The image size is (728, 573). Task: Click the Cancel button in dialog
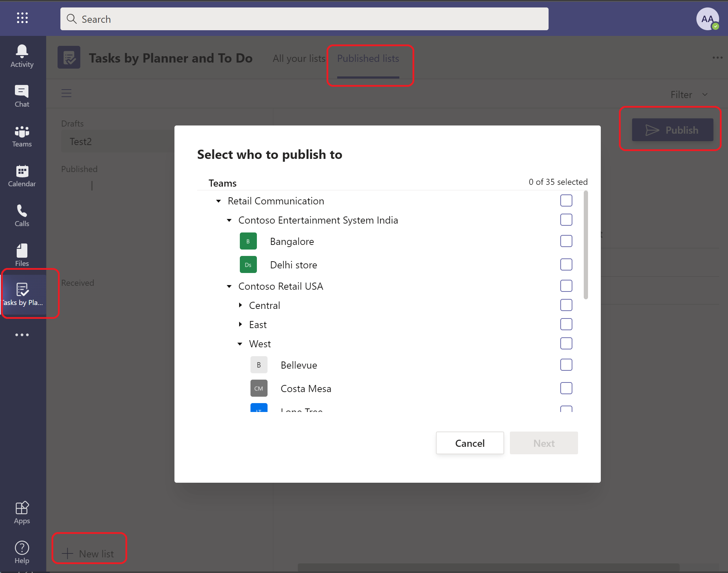click(x=470, y=443)
